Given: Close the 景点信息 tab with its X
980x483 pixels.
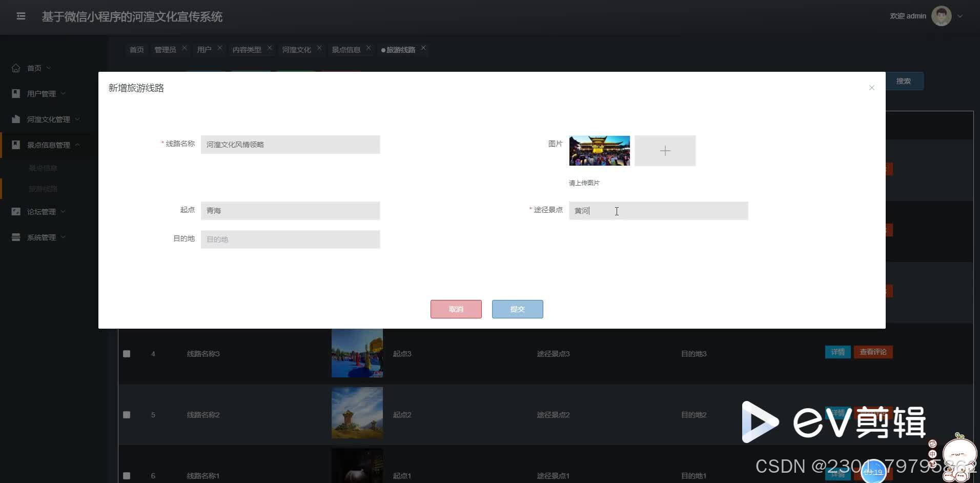Looking at the screenshot, I should coord(369,48).
